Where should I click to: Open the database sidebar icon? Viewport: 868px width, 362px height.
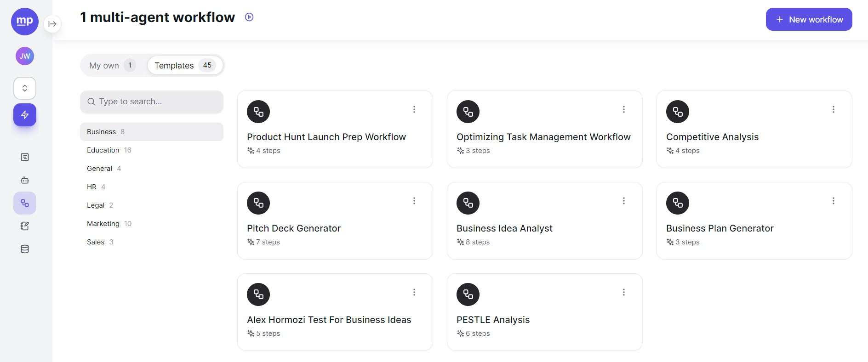(x=25, y=249)
